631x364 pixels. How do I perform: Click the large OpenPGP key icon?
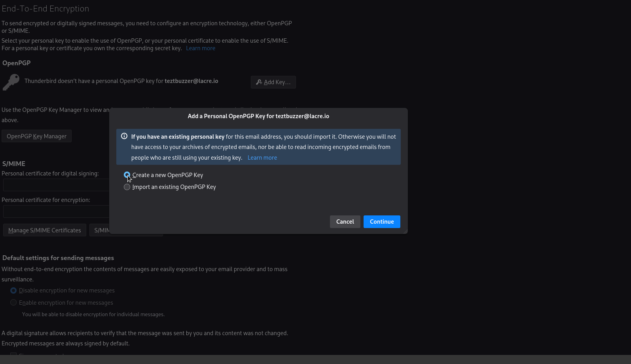(x=11, y=82)
